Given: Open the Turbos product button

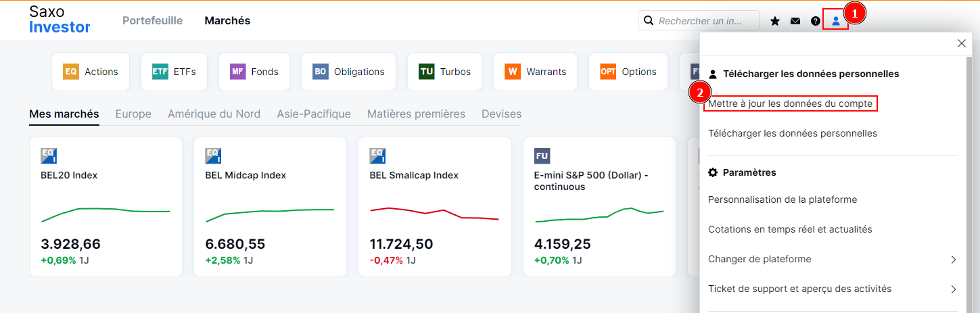Looking at the screenshot, I should [x=445, y=72].
